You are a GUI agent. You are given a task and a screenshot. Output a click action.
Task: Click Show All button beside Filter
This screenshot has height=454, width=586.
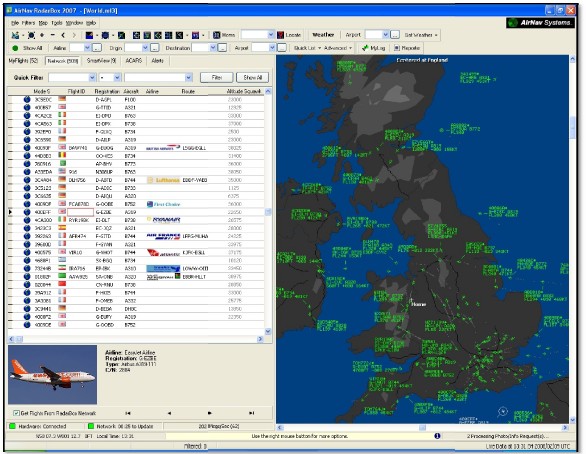[x=253, y=77]
